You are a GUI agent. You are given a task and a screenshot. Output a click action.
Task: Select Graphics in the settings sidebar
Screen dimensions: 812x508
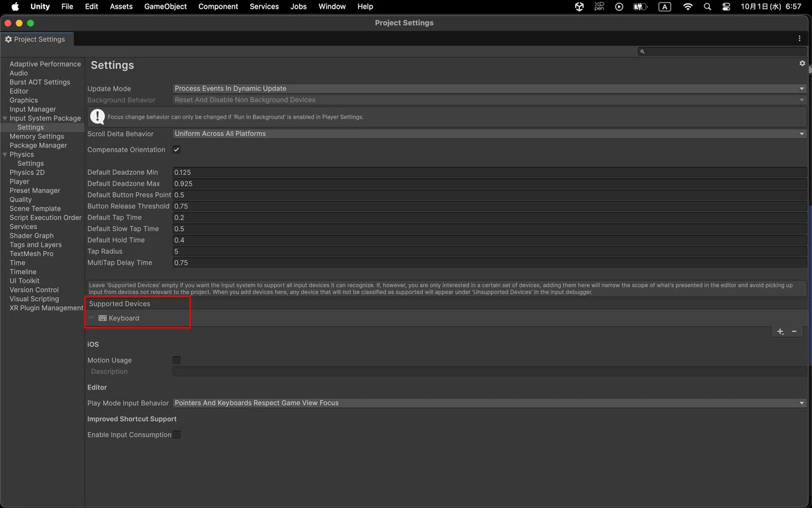point(24,100)
